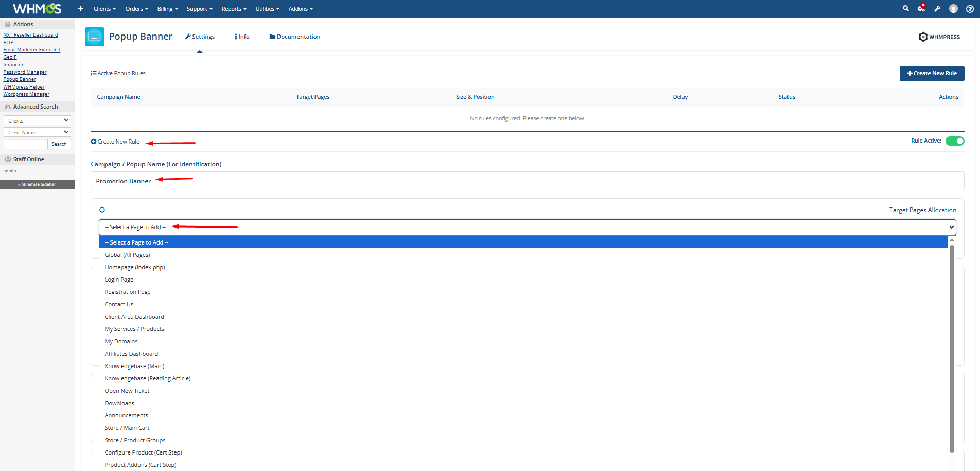The image size is (980, 471).
Task: Click the plus quick-add icon in navbar
Action: click(x=81, y=9)
